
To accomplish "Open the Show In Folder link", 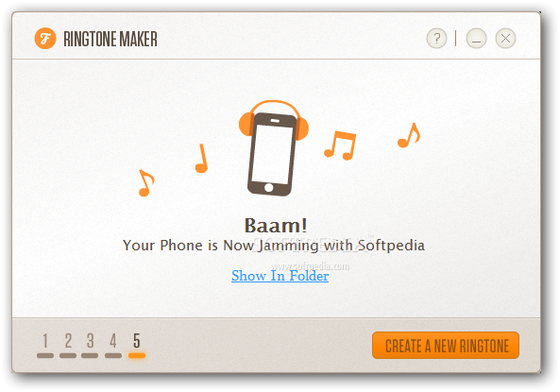I will 280,276.
